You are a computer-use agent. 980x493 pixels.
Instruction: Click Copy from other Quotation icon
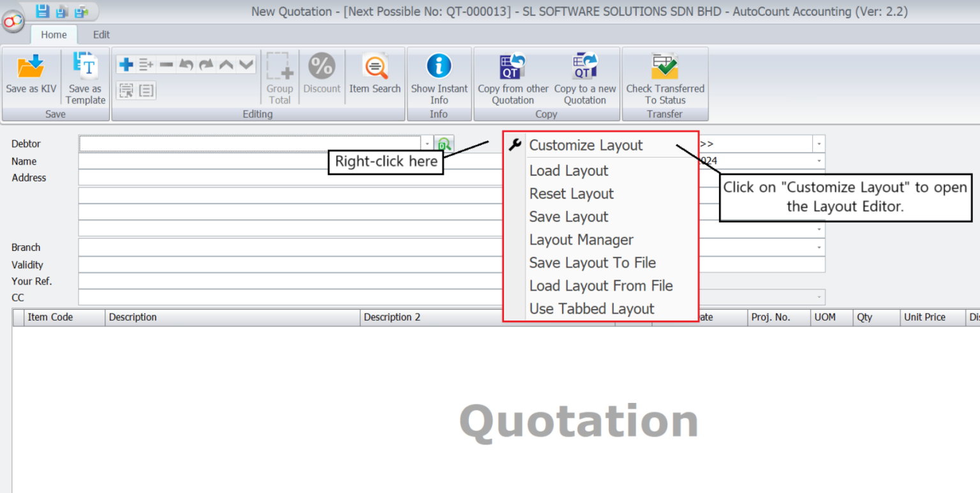[x=512, y=66]
